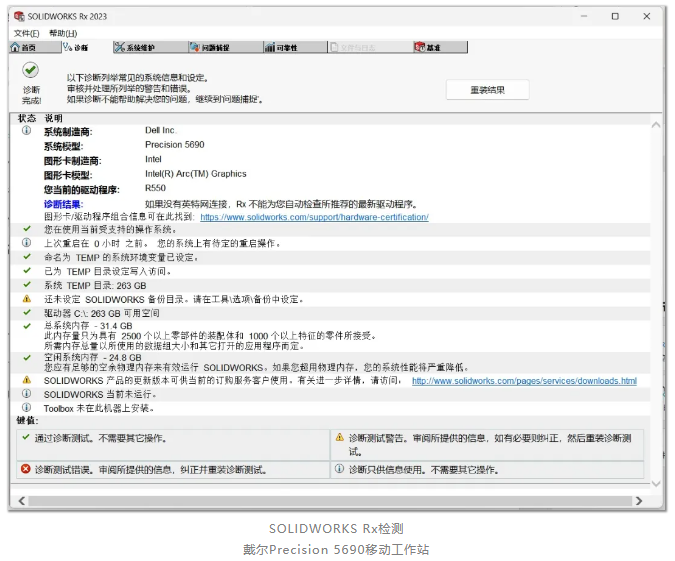This screenshot has height=561, width=675.
Task: Click the large green check 诊断完成 icon
Action: click(x=31, y=70)
